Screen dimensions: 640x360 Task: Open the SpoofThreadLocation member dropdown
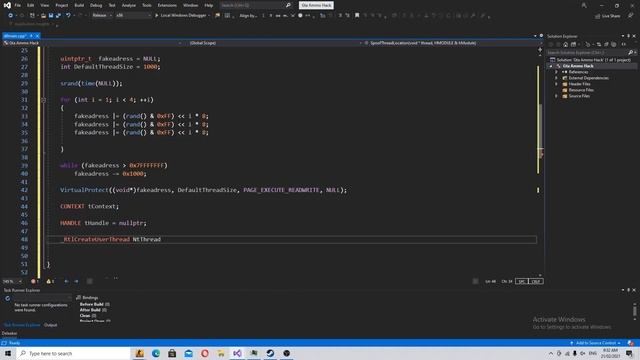tap(453, 43)
